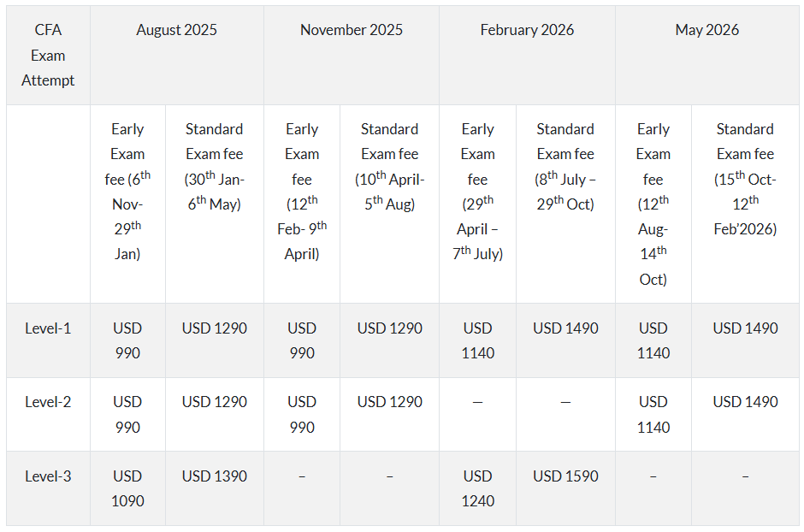
Task: Click USD 1090 in Level-3 row
Action: (127, 488)
